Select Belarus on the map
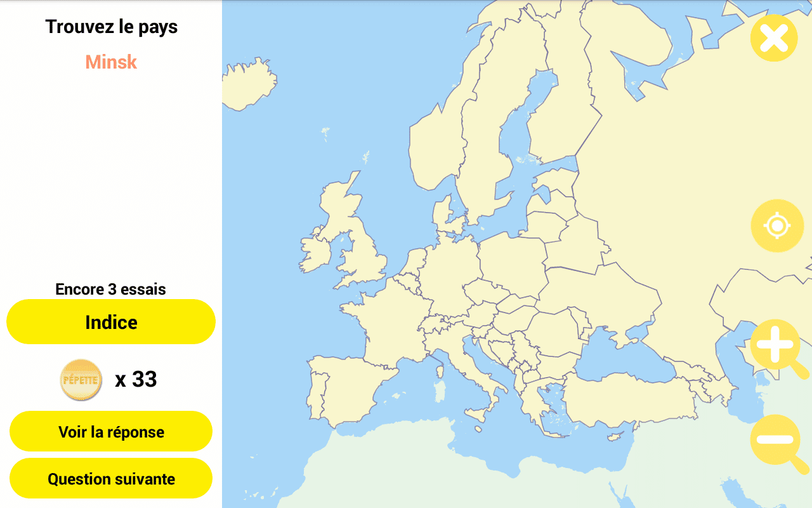Screen dimensions: 812x508 pyautogui.click(x=574, y=244)
